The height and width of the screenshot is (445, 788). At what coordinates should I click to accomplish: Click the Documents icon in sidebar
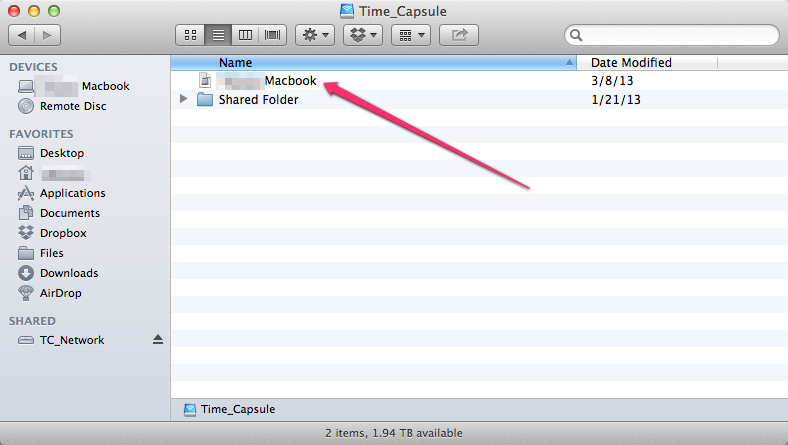click(x=26, y=213)
